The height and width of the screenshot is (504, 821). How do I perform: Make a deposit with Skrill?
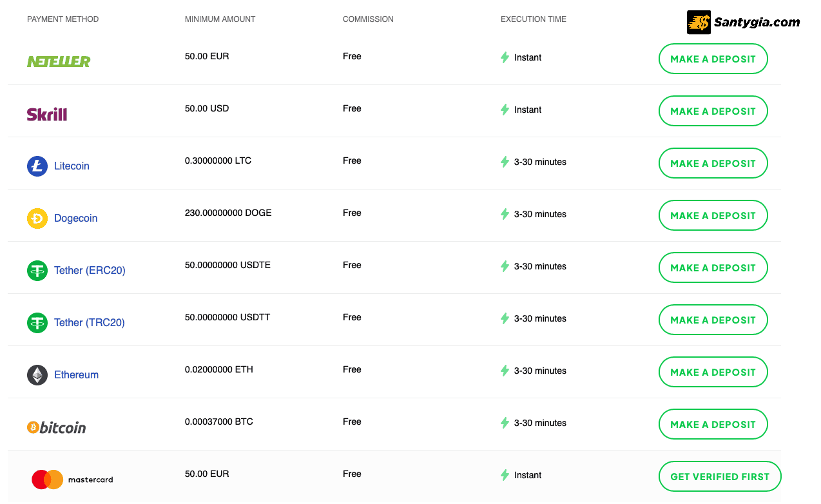(713, 111)
